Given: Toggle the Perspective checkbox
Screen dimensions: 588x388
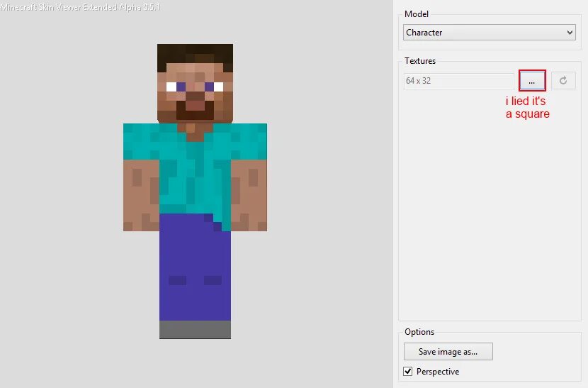Looking at the screenshot, I should [407, 372].
